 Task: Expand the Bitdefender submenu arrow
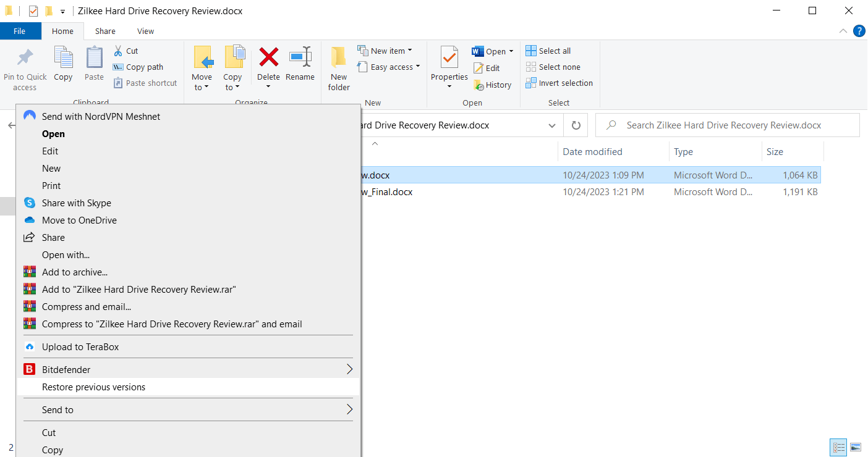click(349, 369)
